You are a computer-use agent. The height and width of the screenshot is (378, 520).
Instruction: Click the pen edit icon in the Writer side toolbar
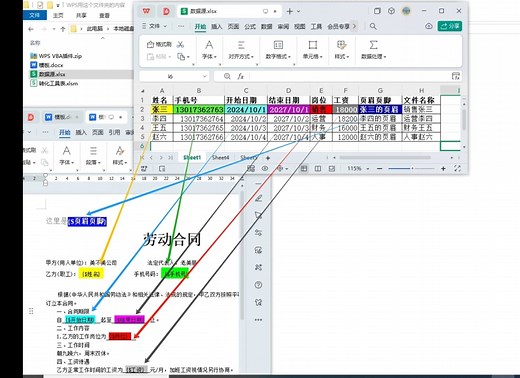point(258,199)
